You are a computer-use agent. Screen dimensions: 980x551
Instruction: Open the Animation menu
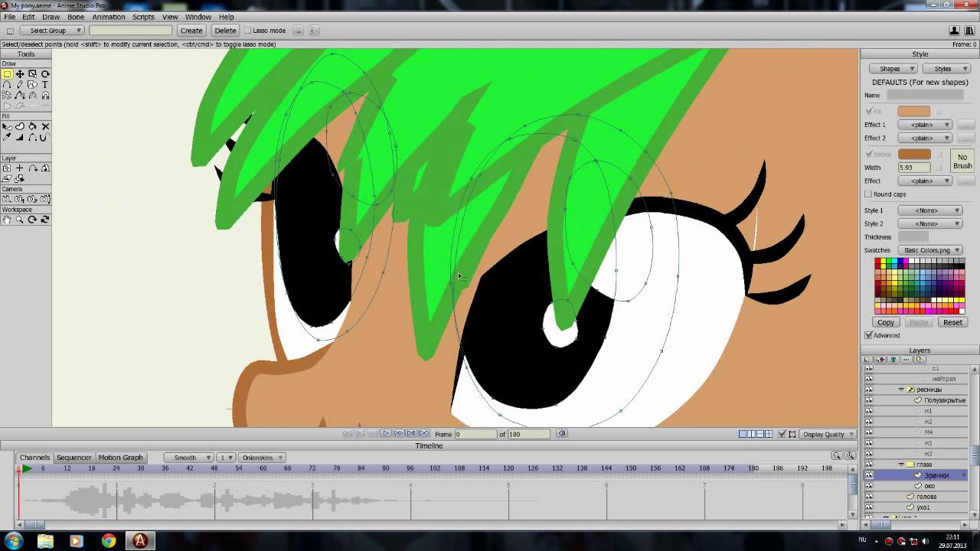108,17
